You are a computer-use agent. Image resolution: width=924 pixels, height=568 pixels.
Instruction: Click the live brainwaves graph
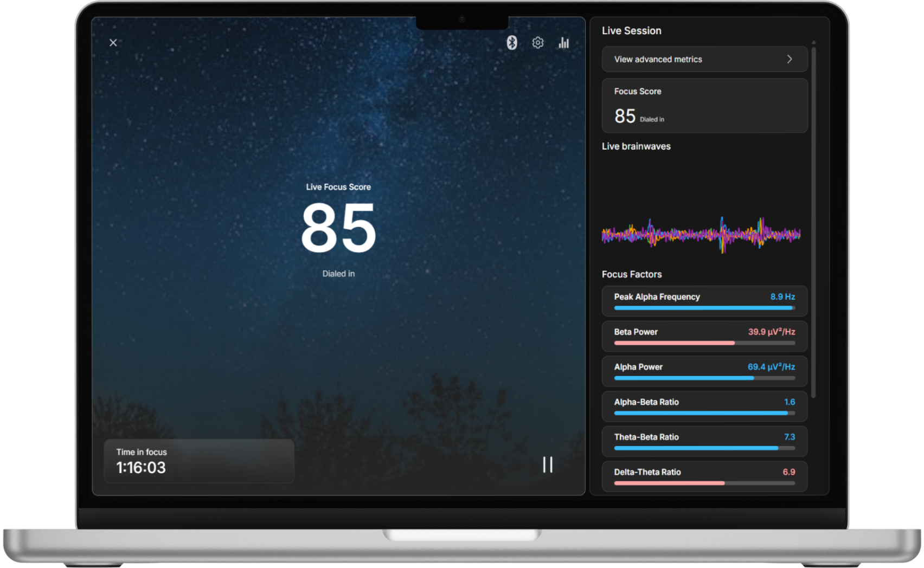[x=701, y=234]
